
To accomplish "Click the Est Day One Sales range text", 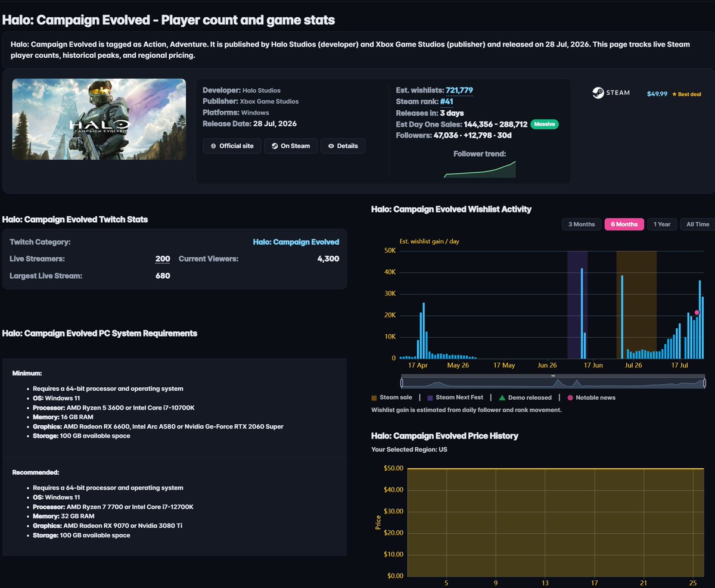I will 462,125.
